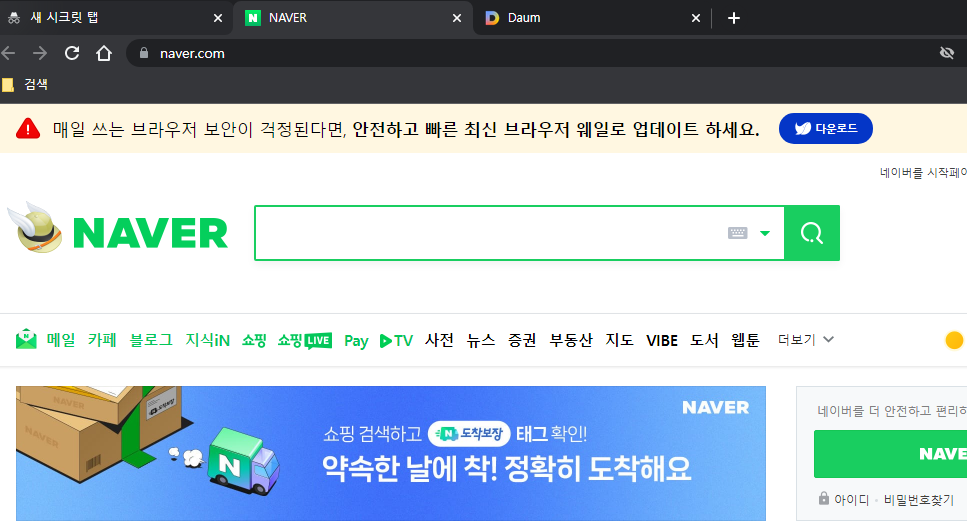The height and width of the screenshot is (530, 967).
Task: Click the mail envelope icon
Action: click(26, 339)
